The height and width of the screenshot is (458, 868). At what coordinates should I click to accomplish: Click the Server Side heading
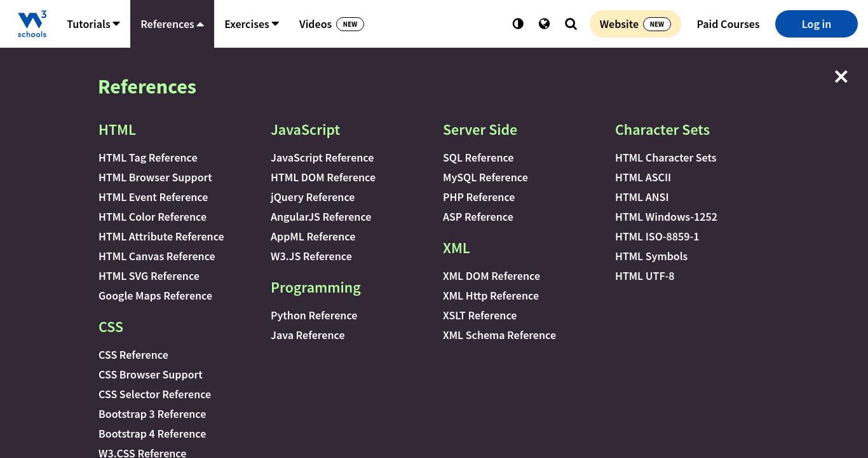[480, 130]
